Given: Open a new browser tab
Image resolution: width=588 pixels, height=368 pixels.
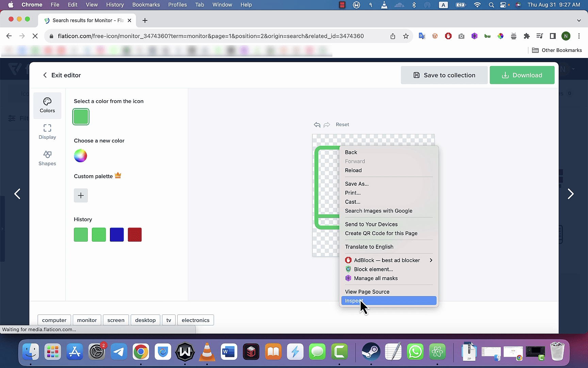Looking at the screenshot, I should click(x=145, y=20).
